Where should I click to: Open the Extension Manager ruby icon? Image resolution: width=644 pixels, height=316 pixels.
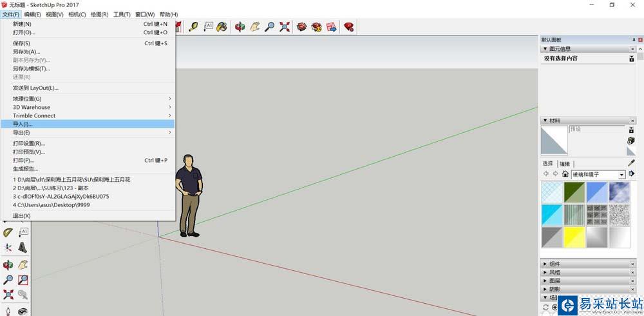[x=348, y=26]
